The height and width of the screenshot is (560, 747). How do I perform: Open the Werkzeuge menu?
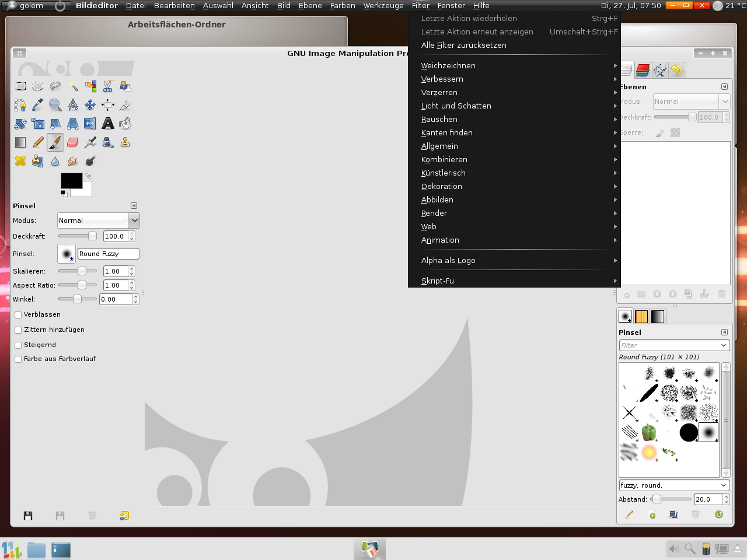click(383, 6)
